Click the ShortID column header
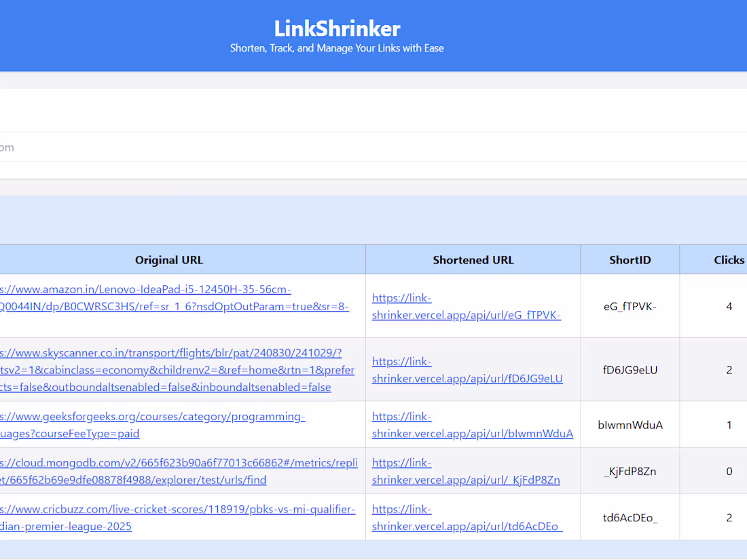This screenshot has width=747, height=560. [x=630, y=259]
